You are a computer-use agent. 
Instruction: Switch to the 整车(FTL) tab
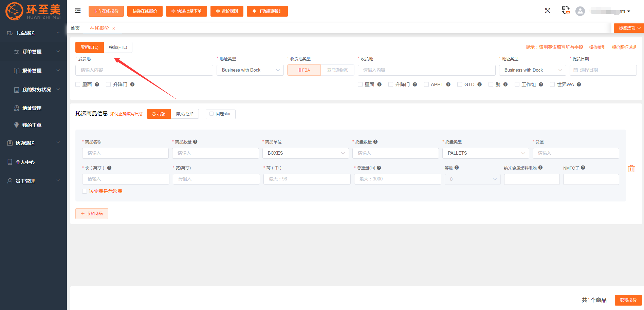point(118,47)
